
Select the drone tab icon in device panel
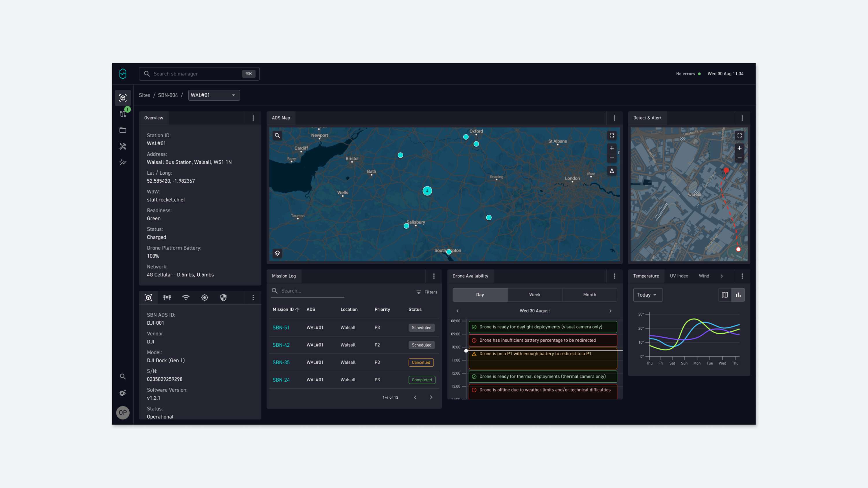click(x=167, y=297)
